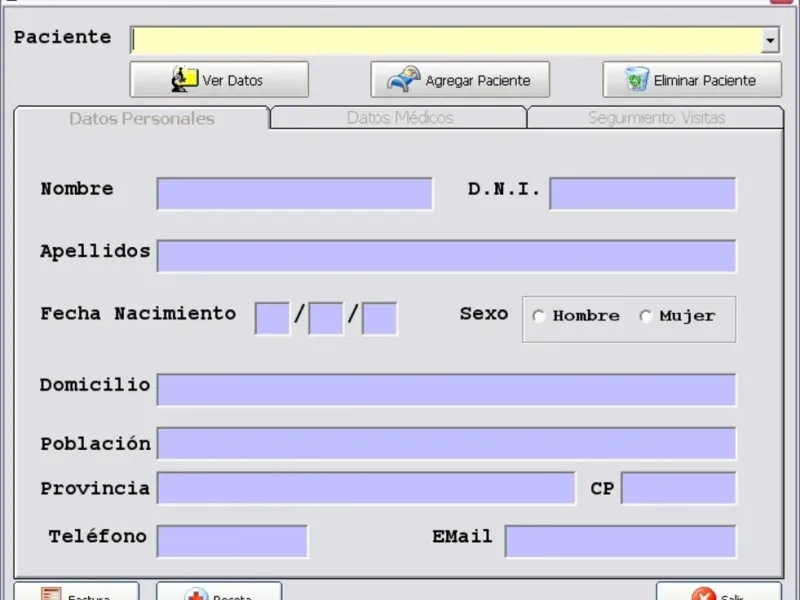Focus the EMail input field
The image size is (800, 600).
(620, 541)
